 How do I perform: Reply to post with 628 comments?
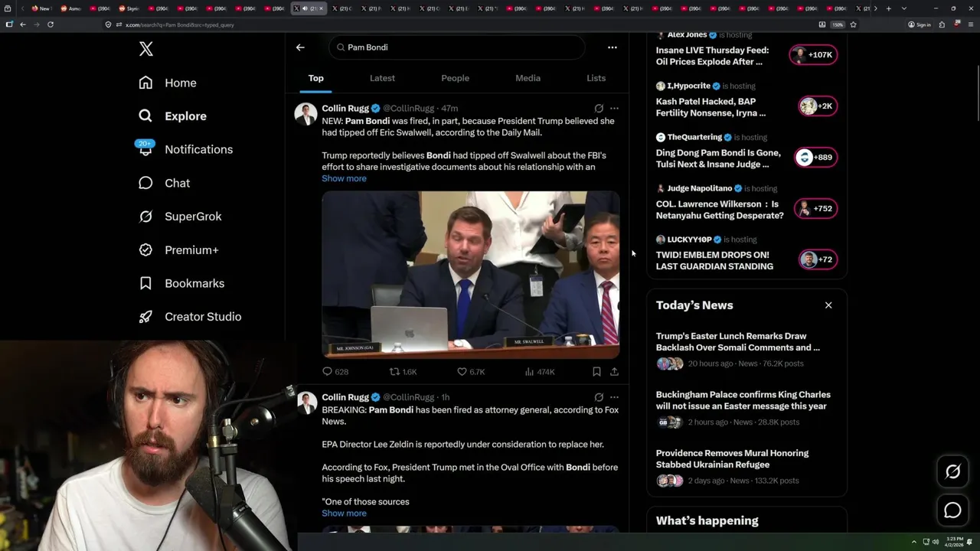335,372
